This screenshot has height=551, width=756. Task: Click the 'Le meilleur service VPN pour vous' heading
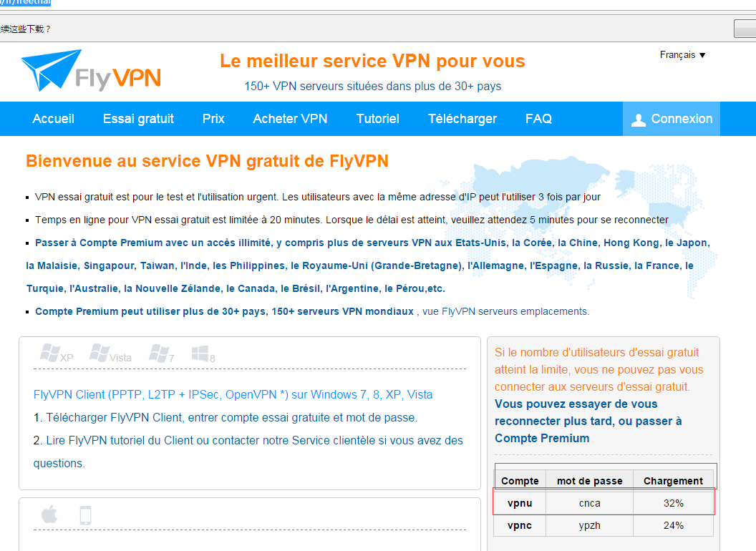pos(373,62)
